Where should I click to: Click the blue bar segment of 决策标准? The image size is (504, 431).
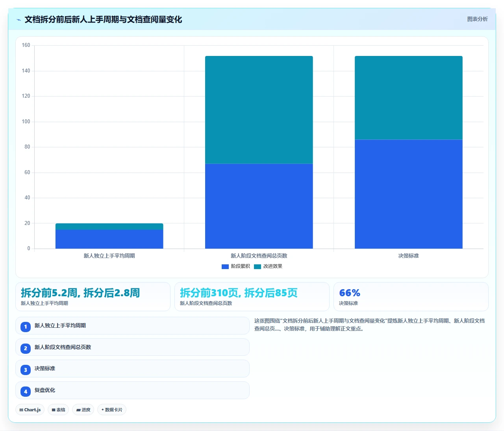pyautogui.click(x=409, y=194)
